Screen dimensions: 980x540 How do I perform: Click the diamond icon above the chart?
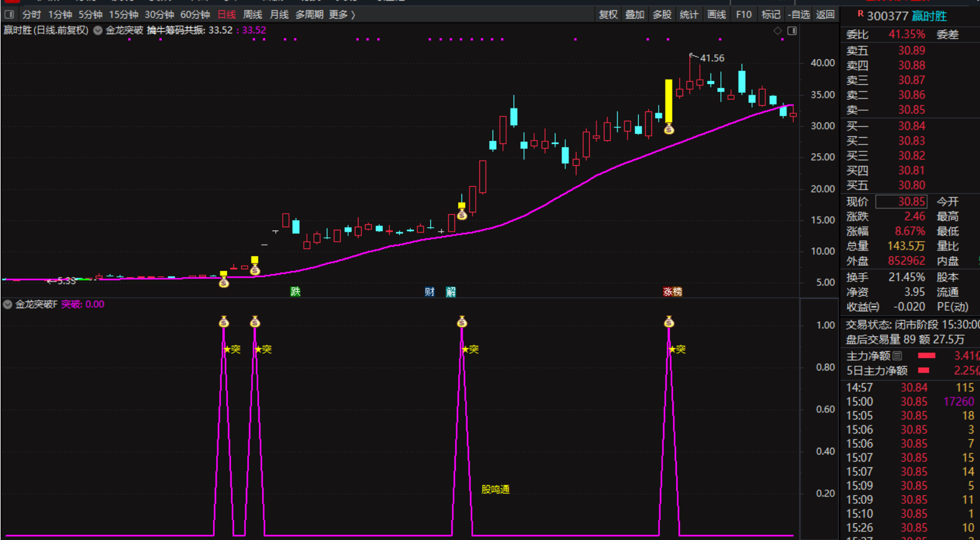(x=778, y=31)
